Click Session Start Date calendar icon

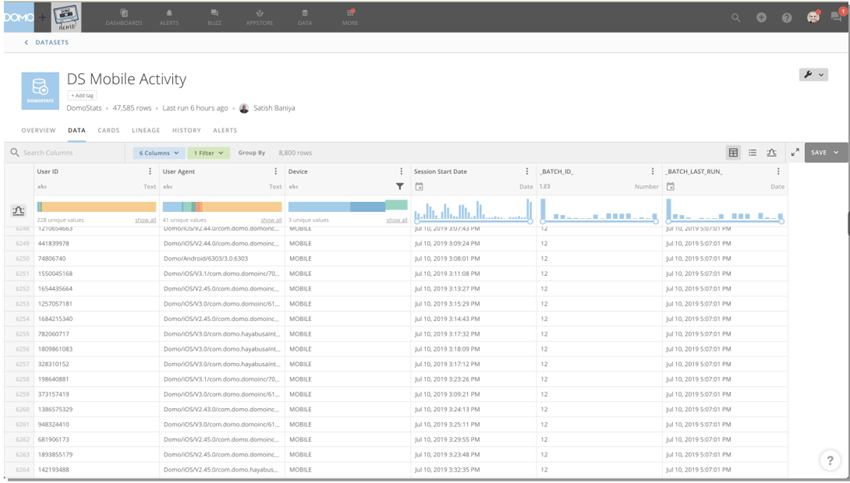click(x=419, y=186)
